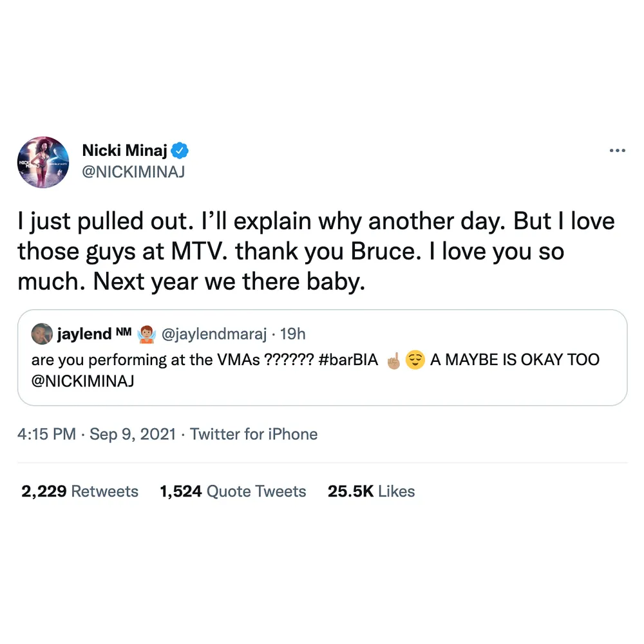Click the relieved face emoji in the quoted tweet
Screen dimensions: 644x644
pyautogui.click(x=415, y=360)
